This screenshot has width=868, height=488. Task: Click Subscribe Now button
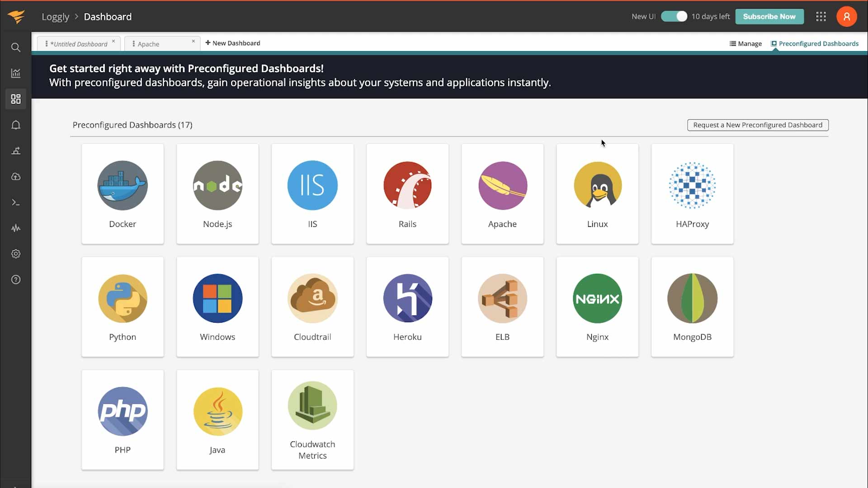click(x=769, y=17)
